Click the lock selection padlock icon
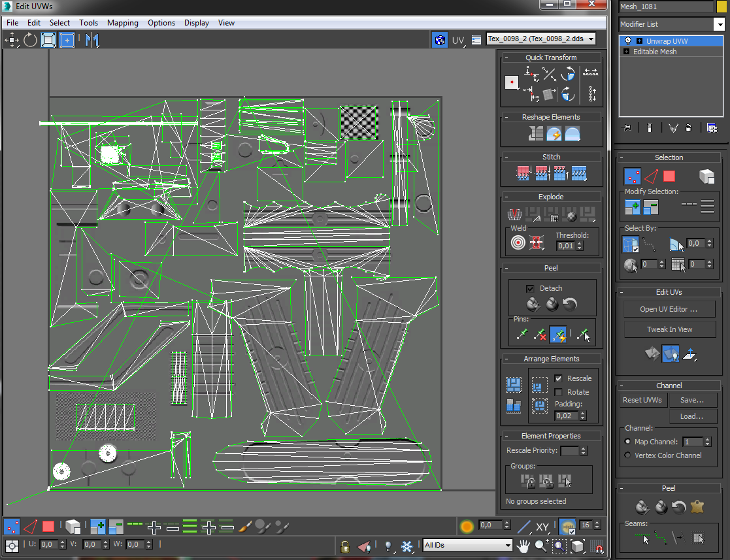The height and width of the screenshot is (560, 730). (x=345, y=545)
